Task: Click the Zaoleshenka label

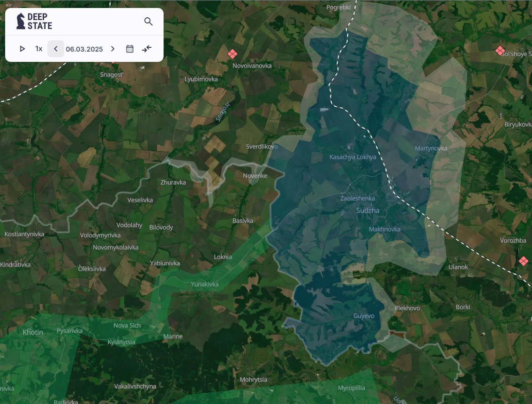Action: [358, 198]
